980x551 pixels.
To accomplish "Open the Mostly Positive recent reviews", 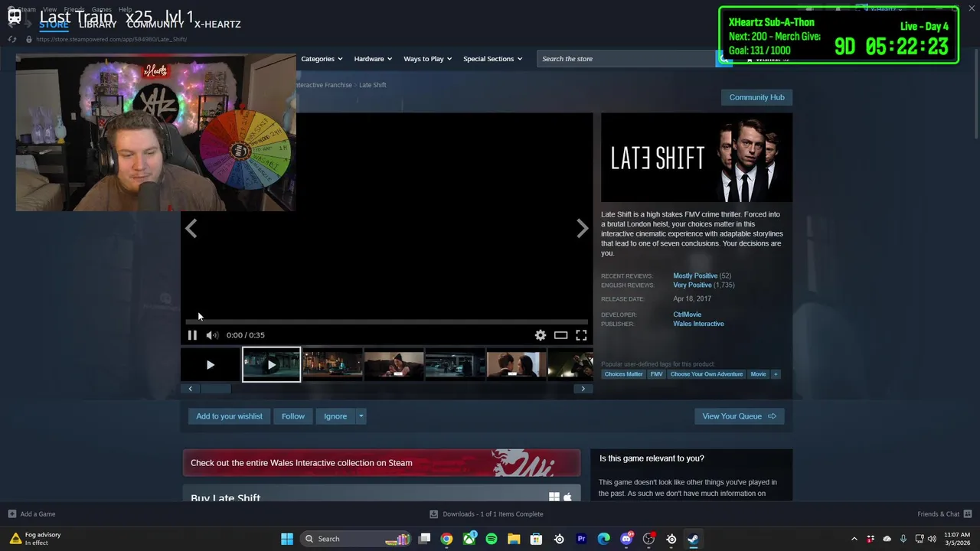I will point(695,275).
